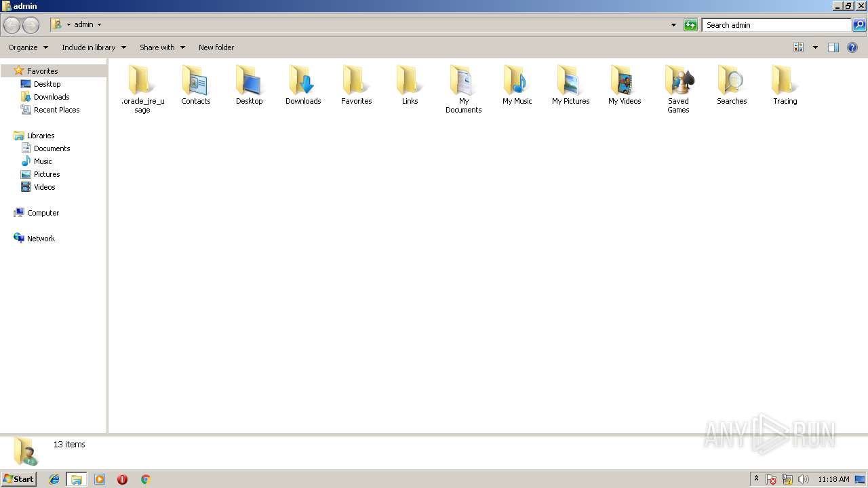
Task: Select Favorites in the navigation pane
Action: [x=42, y=71]
